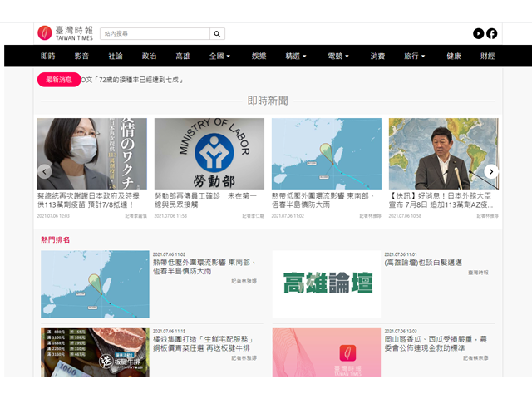
Task: Open the Facebook page icon
Action: click(492, 33)
